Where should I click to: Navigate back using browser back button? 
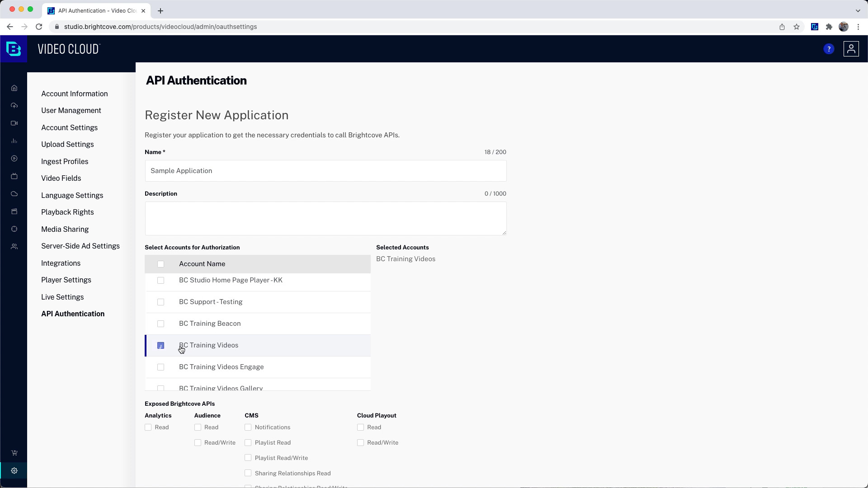pos(9,26)
